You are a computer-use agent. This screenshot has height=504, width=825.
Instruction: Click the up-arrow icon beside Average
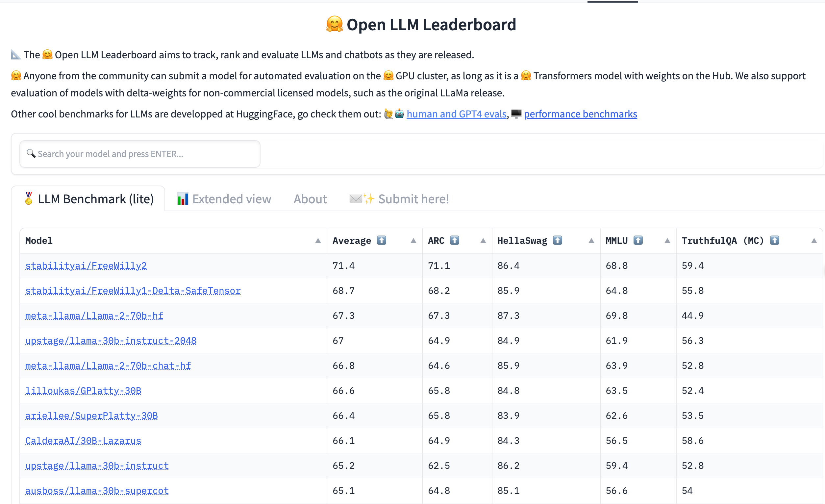(x=381, y=240)
